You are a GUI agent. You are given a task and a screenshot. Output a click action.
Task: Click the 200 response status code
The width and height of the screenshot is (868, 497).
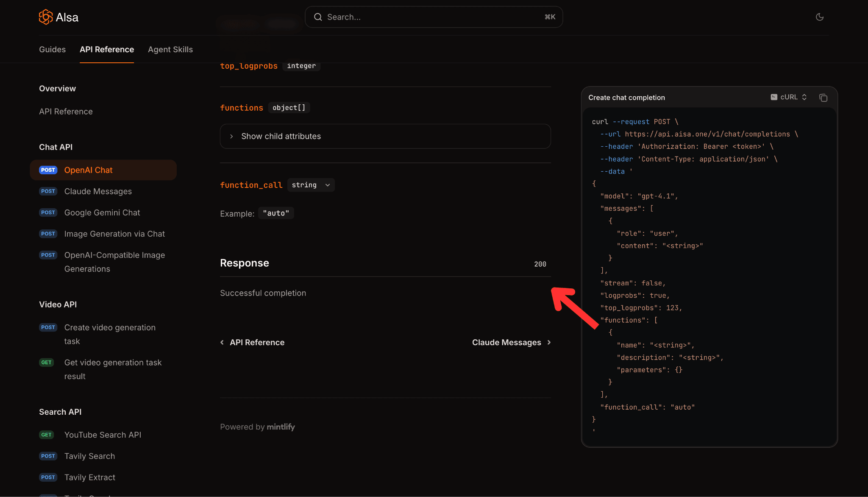pyautogui.click(x=540, y=264)
